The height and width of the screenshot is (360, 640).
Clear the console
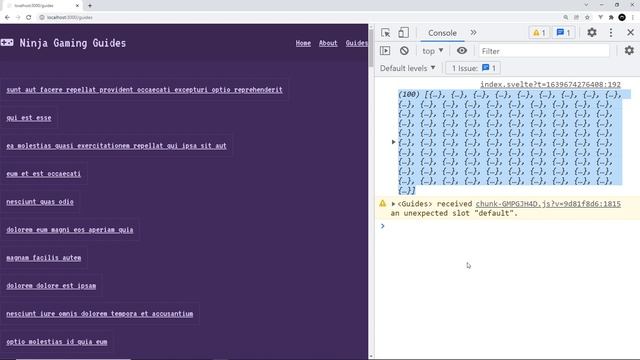pyautogui.click(x=404, y=51)
